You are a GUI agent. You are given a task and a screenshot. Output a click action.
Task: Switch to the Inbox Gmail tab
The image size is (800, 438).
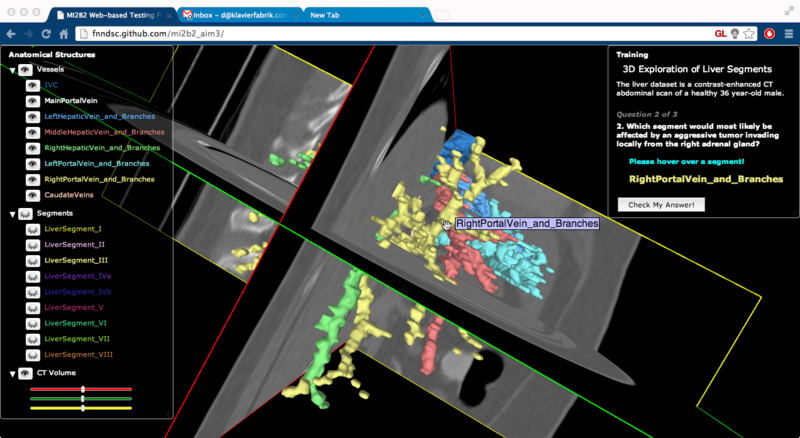(x=240, y=15)
